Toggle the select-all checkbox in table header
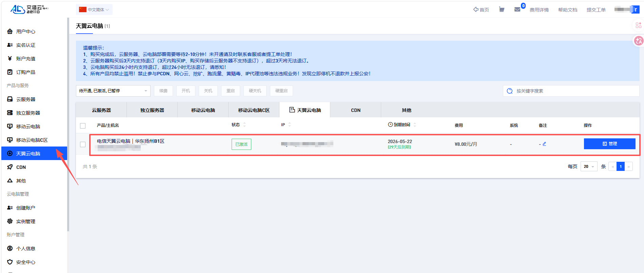644x273 pixels. 83,125
